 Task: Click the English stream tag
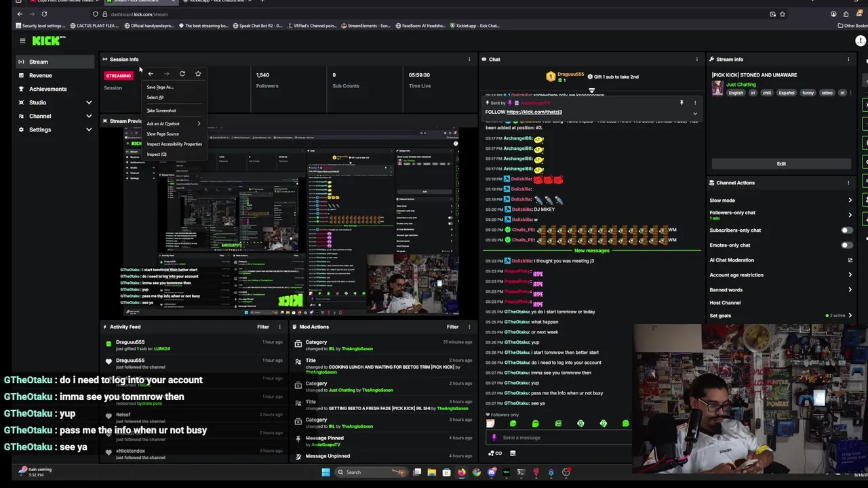pos(736,93)
